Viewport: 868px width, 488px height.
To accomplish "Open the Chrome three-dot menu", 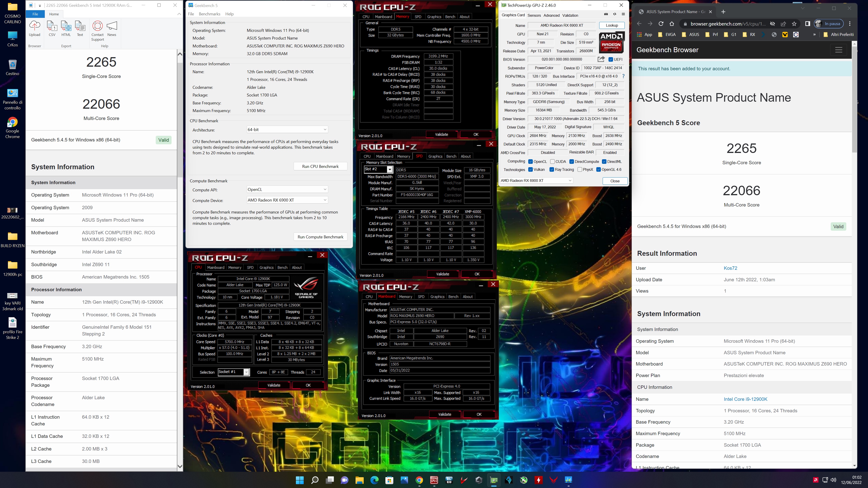I will (850, 23).
